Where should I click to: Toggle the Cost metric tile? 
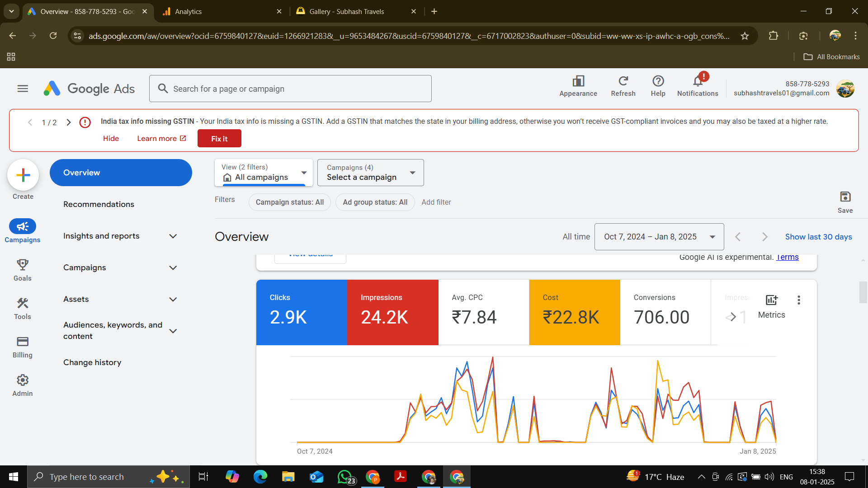575,312
